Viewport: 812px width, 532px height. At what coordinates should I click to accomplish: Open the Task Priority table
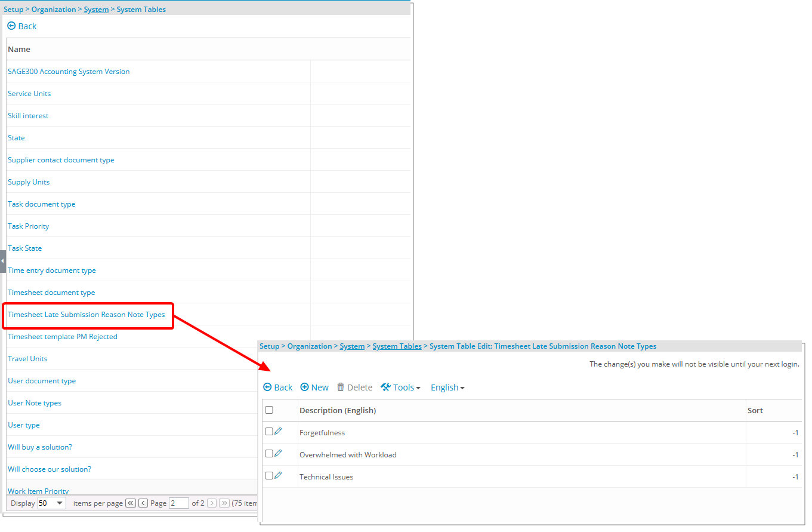(29, 226)
